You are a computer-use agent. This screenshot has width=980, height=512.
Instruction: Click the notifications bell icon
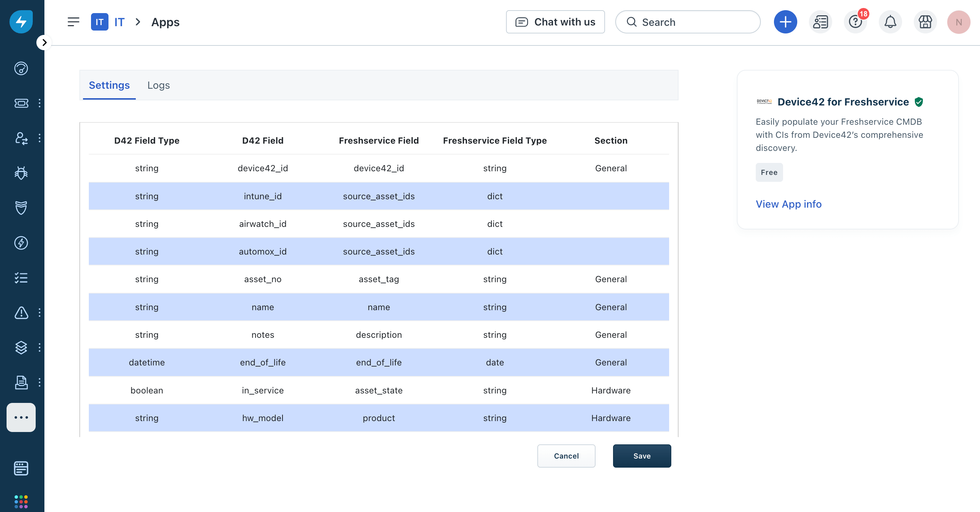(890, 22)
